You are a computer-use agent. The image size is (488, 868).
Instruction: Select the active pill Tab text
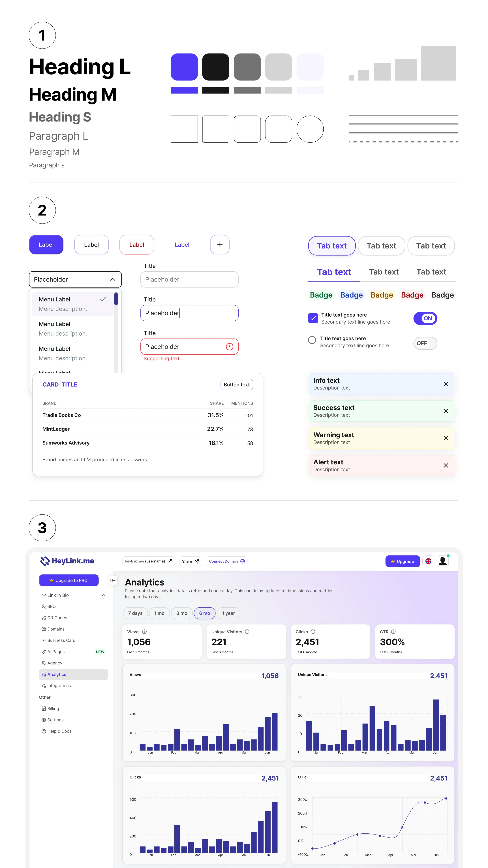point(332,246)
